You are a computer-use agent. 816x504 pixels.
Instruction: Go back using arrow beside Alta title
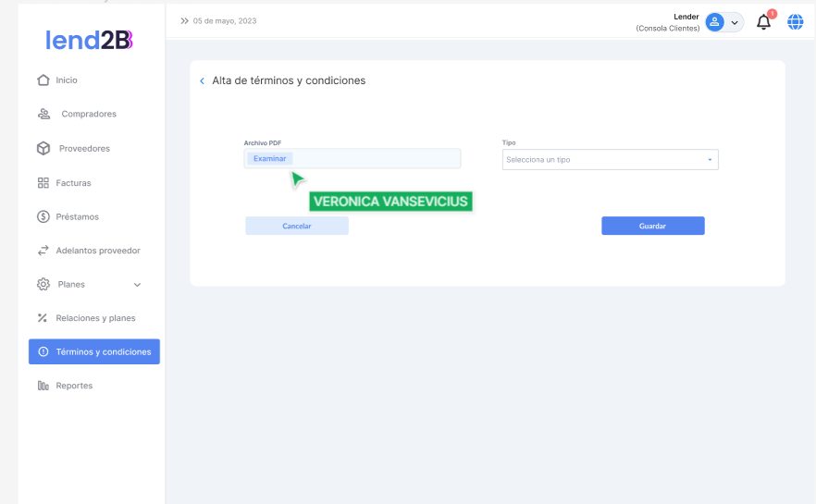(x=202, y=81)
